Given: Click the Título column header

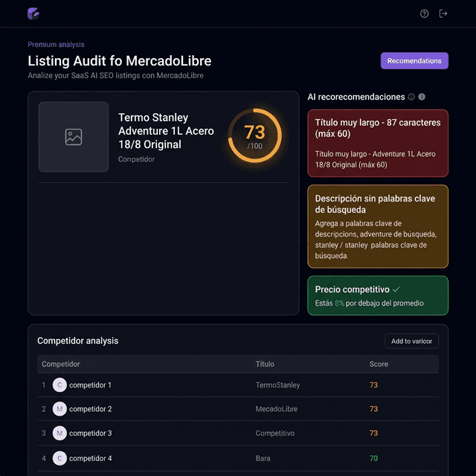Looking at the screenshot, I should (x=265, y=364).
